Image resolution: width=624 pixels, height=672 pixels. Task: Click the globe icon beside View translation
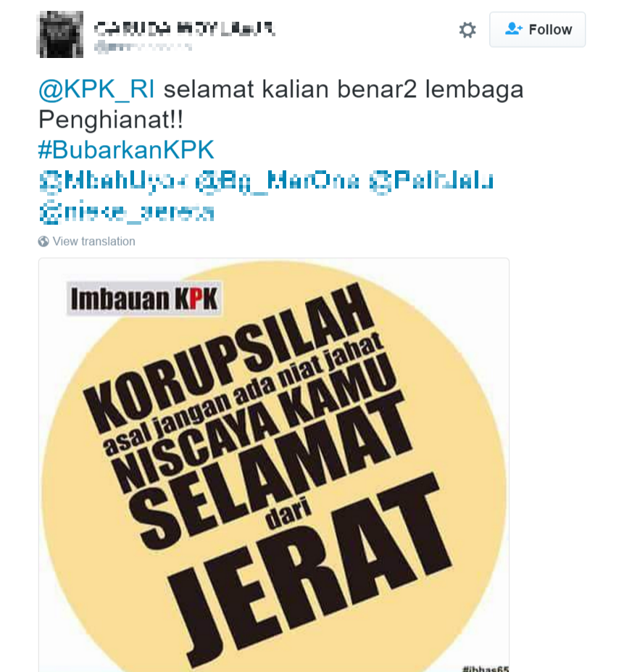(x=43, y=241)
